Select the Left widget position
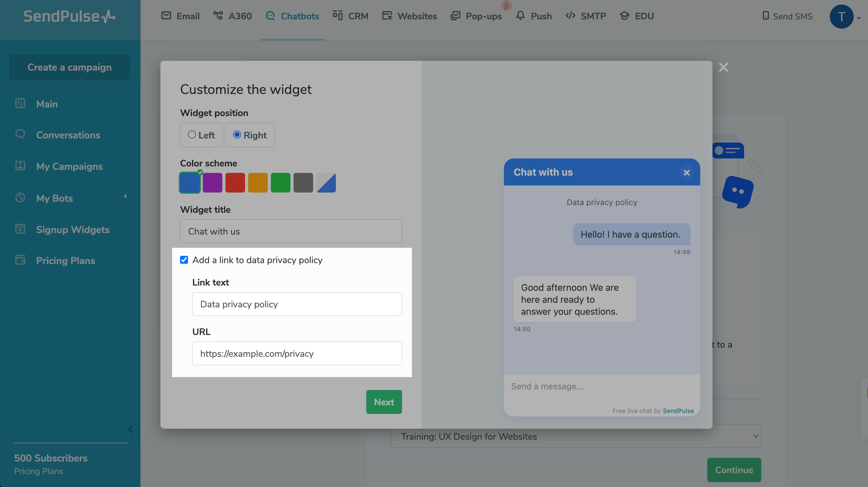Screen dimensions: 868x487 pyautogui.click(x=192, y=135)
